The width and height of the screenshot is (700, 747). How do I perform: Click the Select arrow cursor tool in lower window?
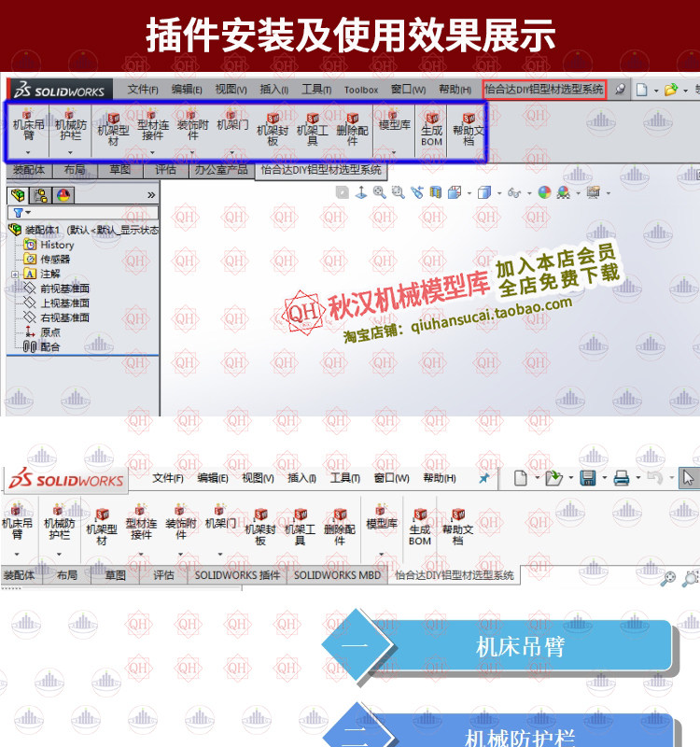click(x=688, y=478)
